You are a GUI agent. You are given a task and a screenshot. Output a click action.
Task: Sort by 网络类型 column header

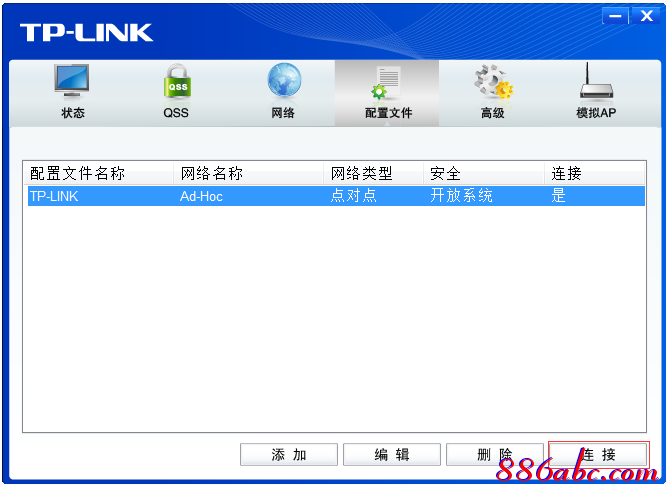click(x=373, y=173)
